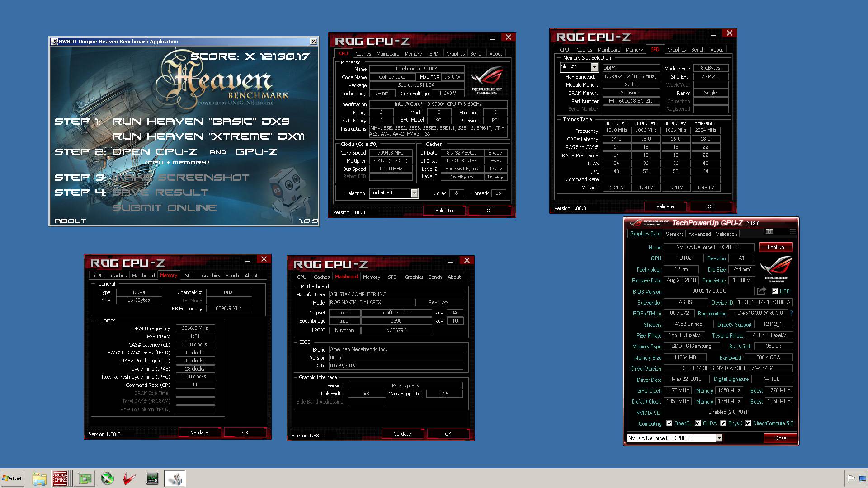Click SAVE RESULT in Heaven step 4
The width and height of the screenshot is (868, 488).
tap(160, 192)
